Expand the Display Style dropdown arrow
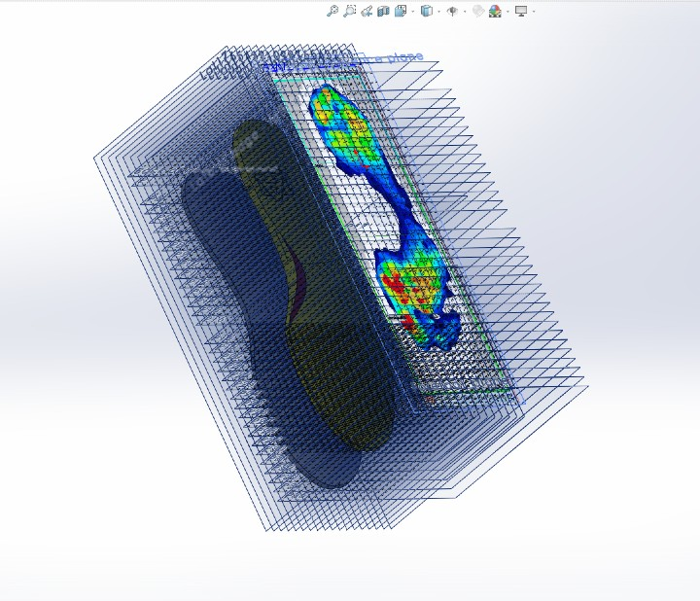 [437, 12]
